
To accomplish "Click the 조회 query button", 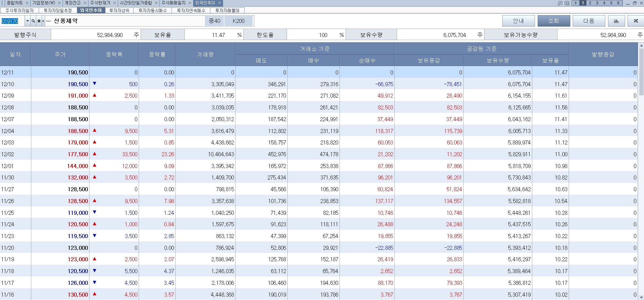I will tap(553, 21).
